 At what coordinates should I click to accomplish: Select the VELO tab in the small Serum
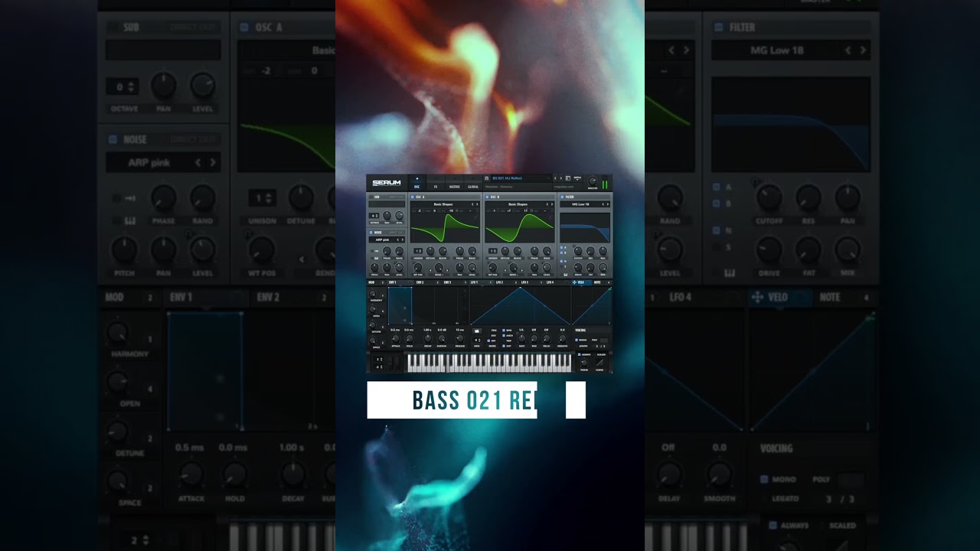pyautogui.click(x=581, y=282)
